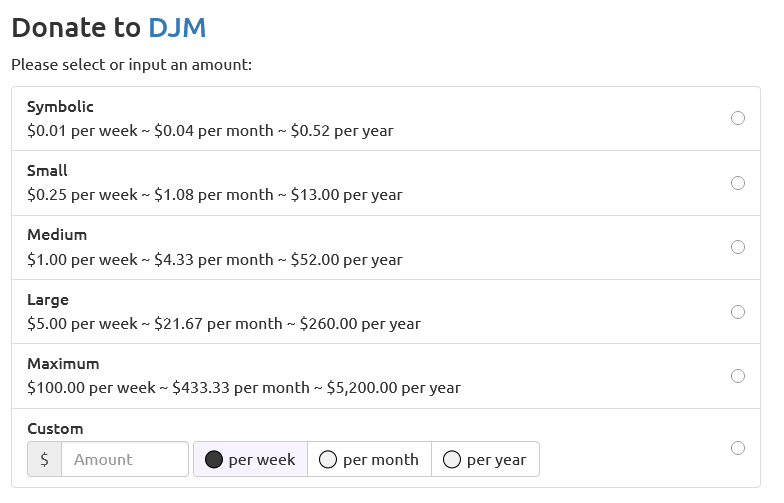This screenshot has height=503, width=784.
Task: Pick the Large donation radio button
Action: [738, 312]
